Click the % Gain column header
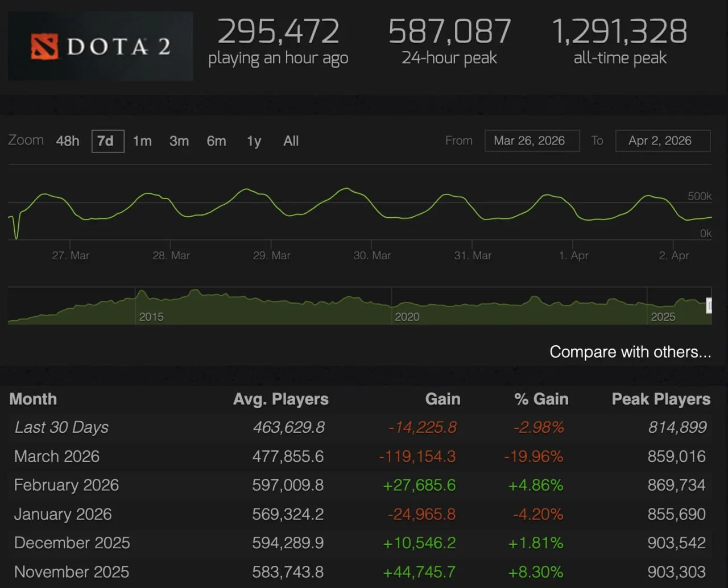 (541, 399)
